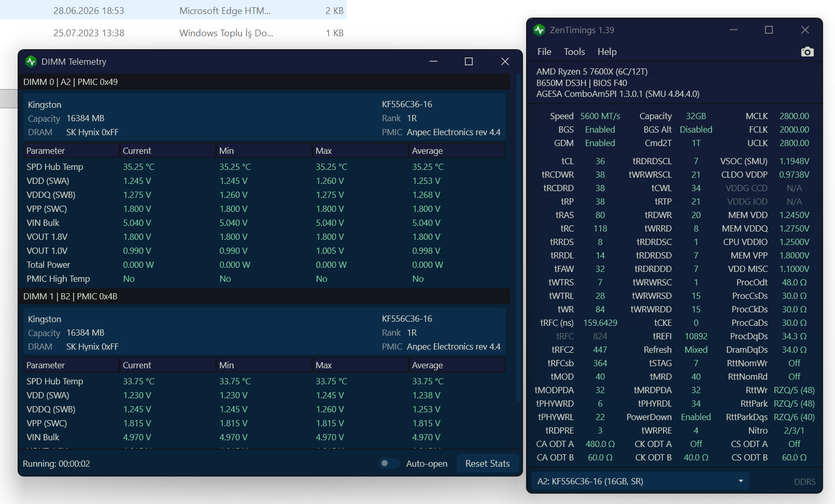This screenshot has height=504, width=835.
Task: Select the DIMM 0 | A2 | PMIC 0x49 header
Action: pos(265,82)
